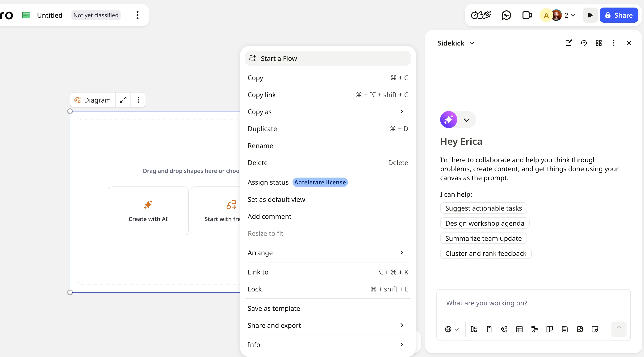Open the Sidekick grid apps icon
Image resolution: width=644 pixels, height=357 pixels.
click(598, 43)
